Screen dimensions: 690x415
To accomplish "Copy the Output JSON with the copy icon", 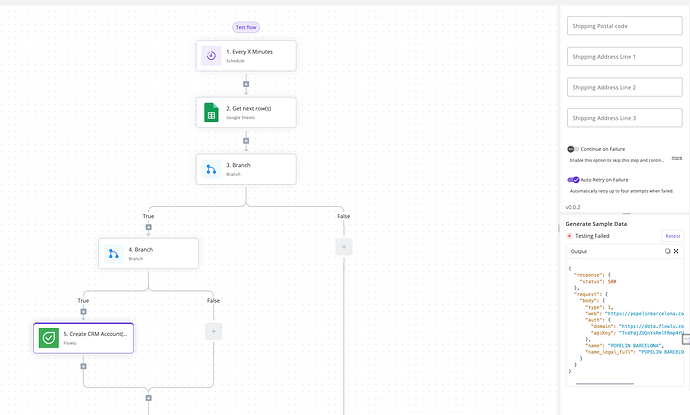I will pos(668,251).
